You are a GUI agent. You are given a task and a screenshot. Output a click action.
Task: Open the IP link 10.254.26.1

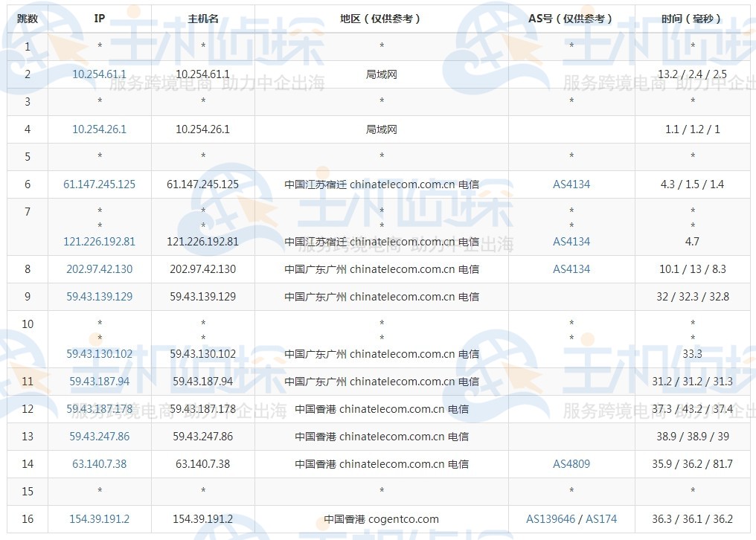(x=99, y=129)
